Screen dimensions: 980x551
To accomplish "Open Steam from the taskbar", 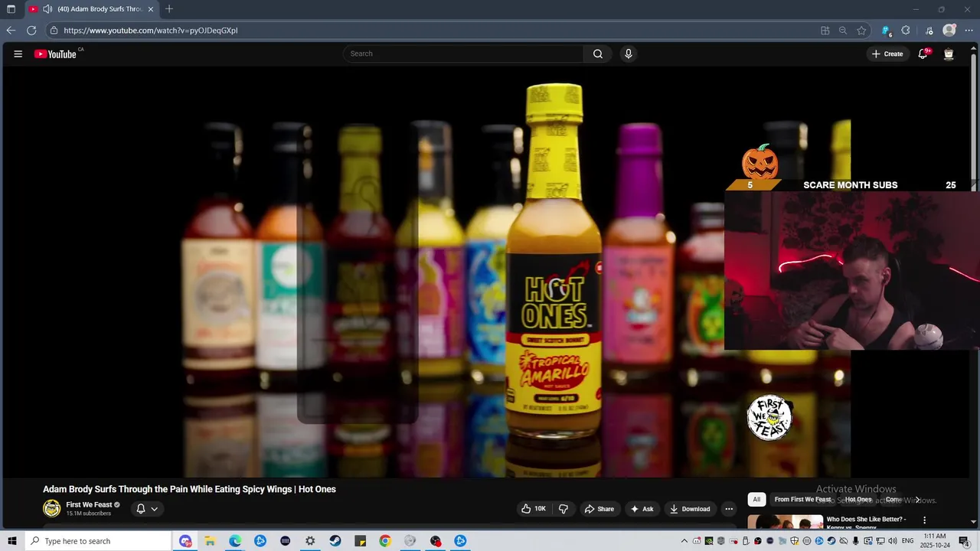I will coord(335,541).
